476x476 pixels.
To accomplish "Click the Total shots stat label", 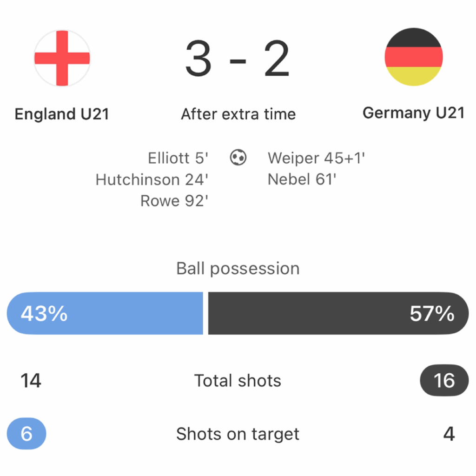I will click(x=238, y=380).
